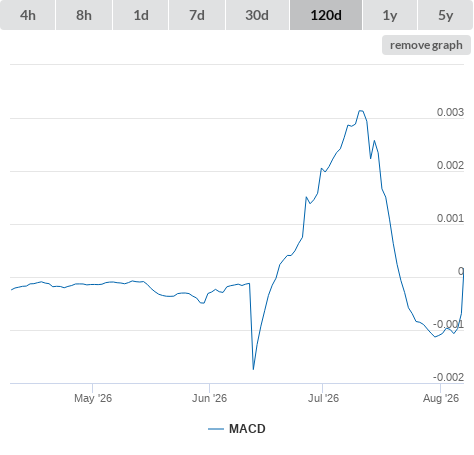Click the remove graph button

pyautogui.click(x=426, y=45)
